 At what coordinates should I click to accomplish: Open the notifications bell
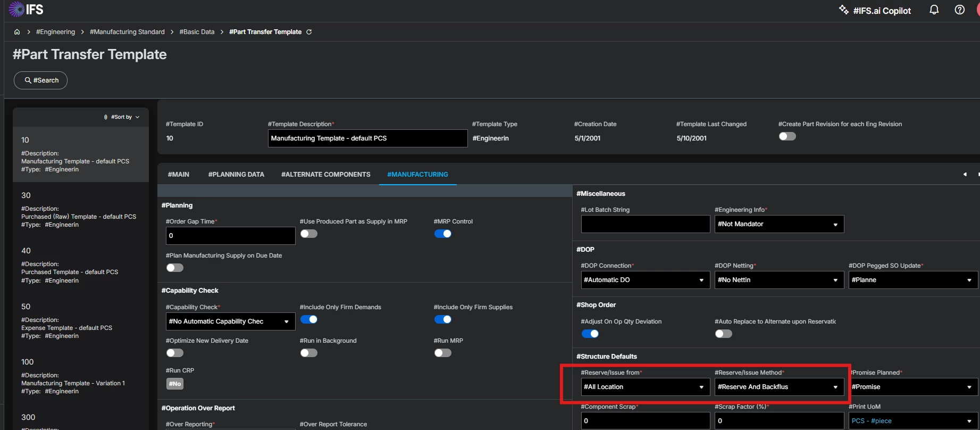934,10
